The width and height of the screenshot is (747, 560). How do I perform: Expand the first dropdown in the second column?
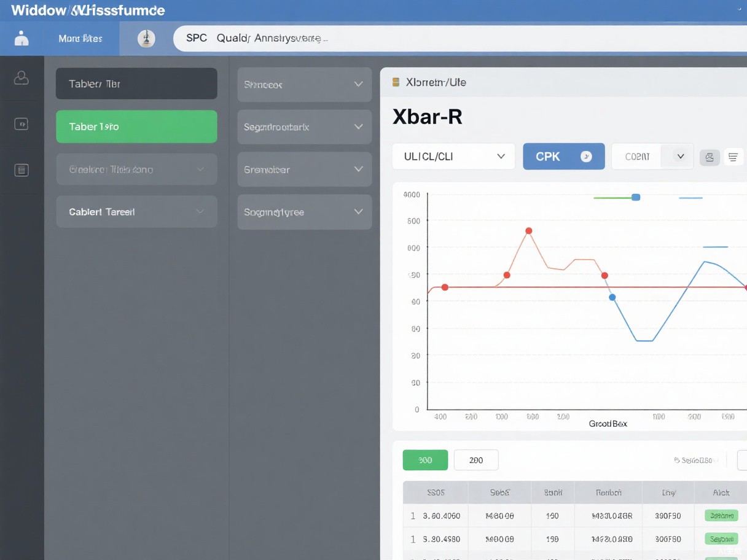coord(305,85)
